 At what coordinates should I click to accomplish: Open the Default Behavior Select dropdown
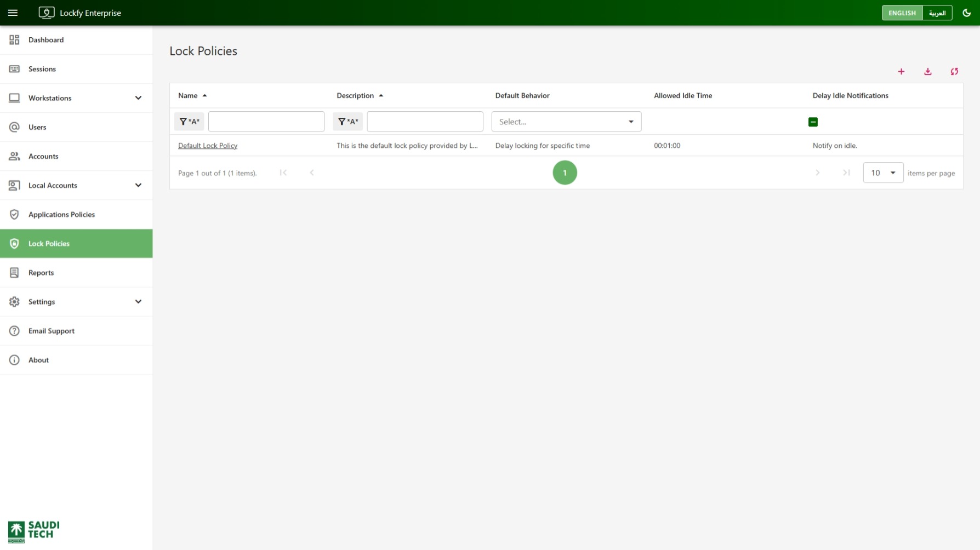(x=566, y=122)
